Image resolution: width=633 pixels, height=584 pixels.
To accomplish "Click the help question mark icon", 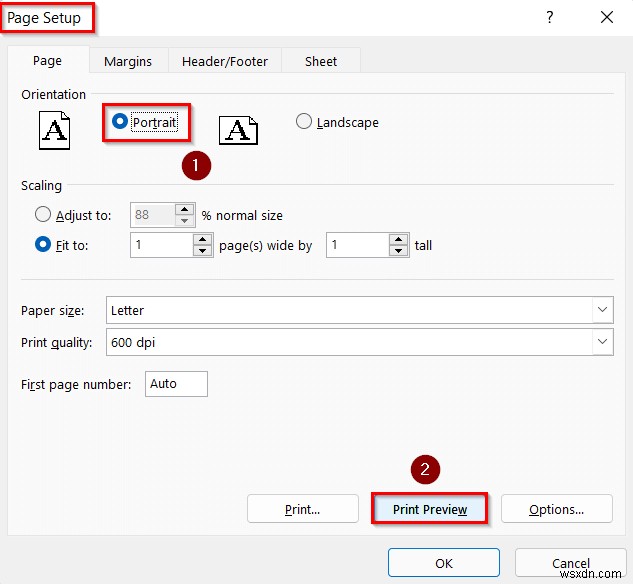I will pos(549,17).
